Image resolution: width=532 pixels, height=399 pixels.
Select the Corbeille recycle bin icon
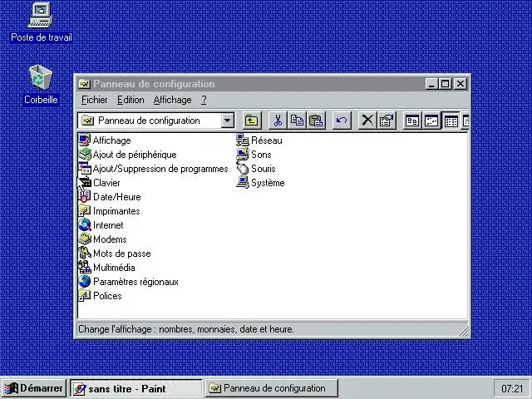click(41, 85)
